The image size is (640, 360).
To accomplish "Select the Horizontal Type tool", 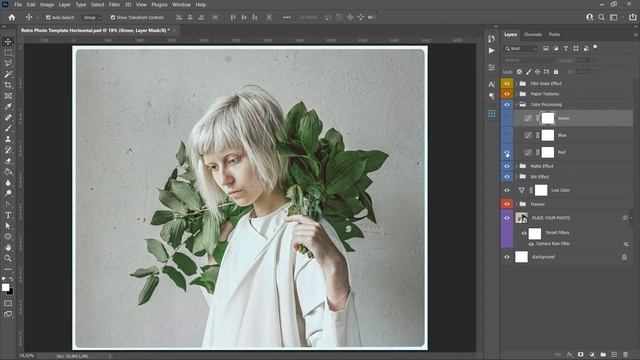I will 8,215.
